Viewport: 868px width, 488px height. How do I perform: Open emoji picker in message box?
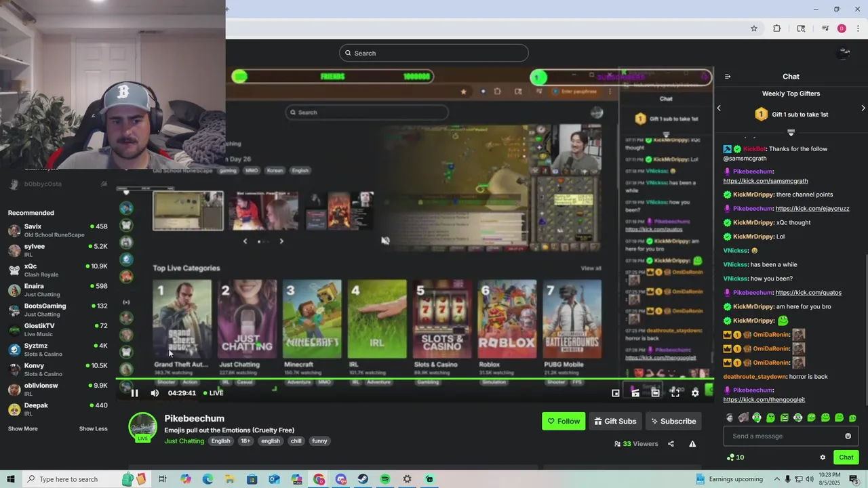coord(848,436)
